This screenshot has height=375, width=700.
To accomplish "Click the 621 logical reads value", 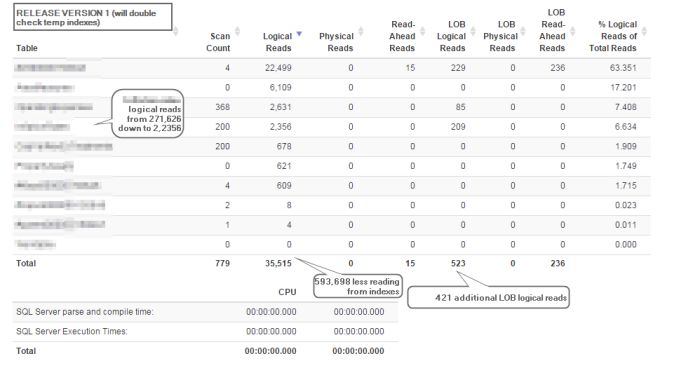I will point(284,166).
